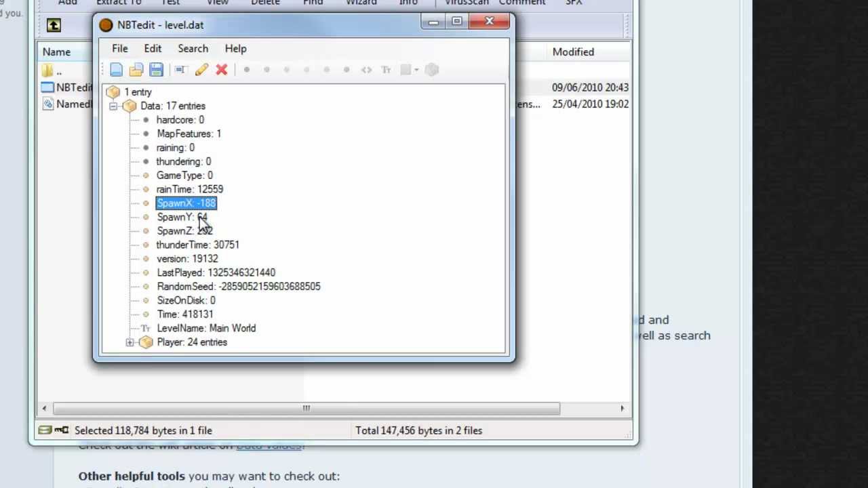
Task: Click the grey list tag square icon
Action: pyautogui.click(x=406, y=70)
